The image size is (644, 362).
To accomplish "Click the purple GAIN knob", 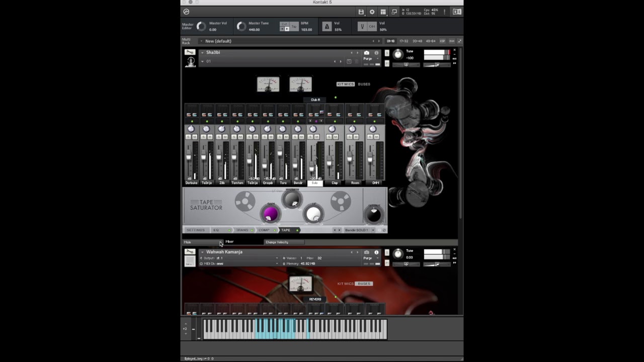I will coord(270,214).
